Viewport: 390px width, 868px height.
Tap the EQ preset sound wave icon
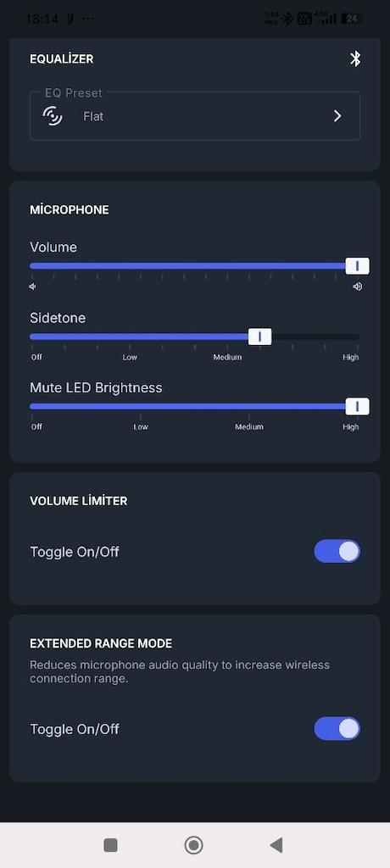[x=53, y=115]
